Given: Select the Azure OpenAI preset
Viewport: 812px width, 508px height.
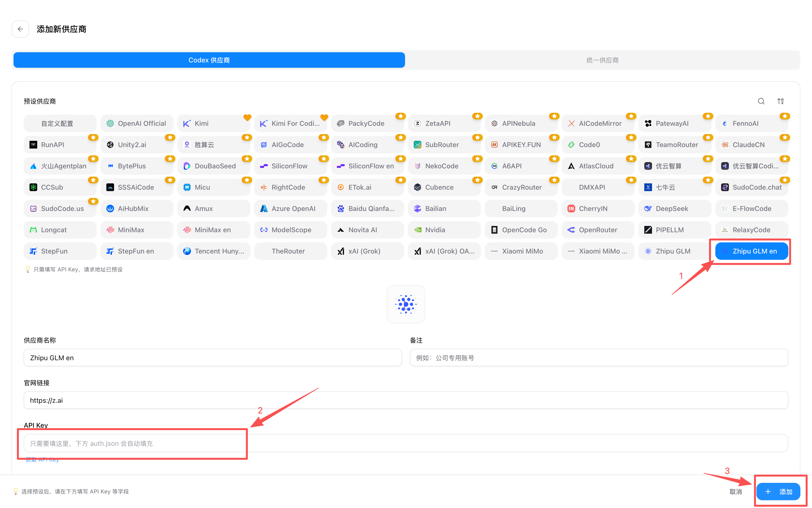Looking at the screenshot, I should (290, 209).
